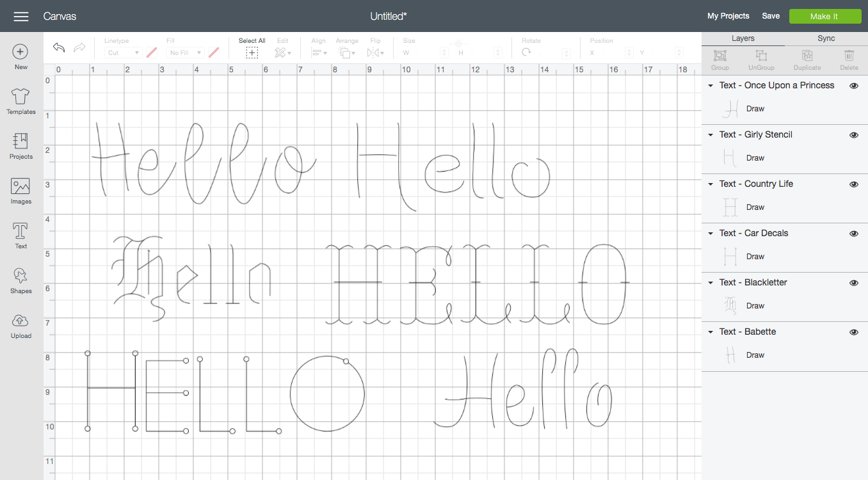Click the Linetype pen color swatch
Viewport: 868px width, 480px height.
152,52
